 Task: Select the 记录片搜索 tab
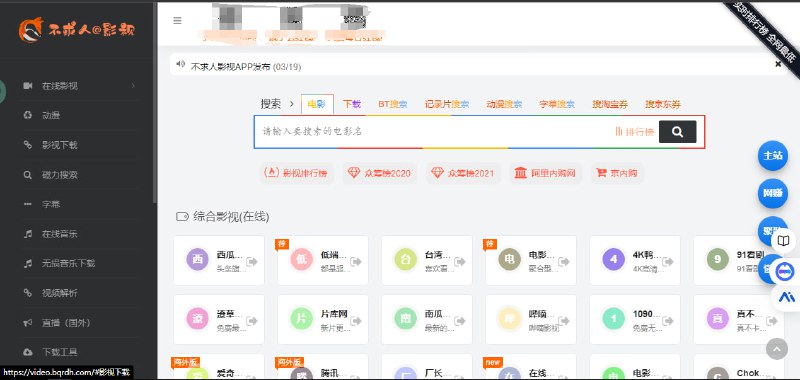coord(447,104)
